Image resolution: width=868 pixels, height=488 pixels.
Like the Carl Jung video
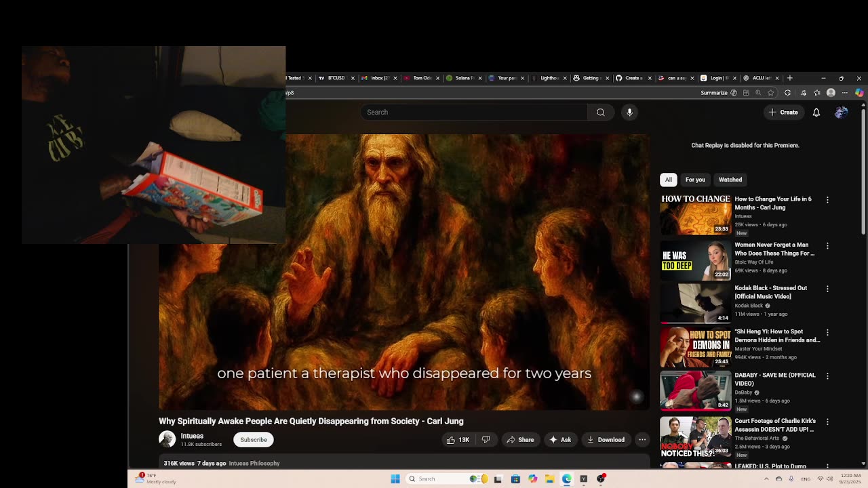pyautogui.click(x=458, y=440)
